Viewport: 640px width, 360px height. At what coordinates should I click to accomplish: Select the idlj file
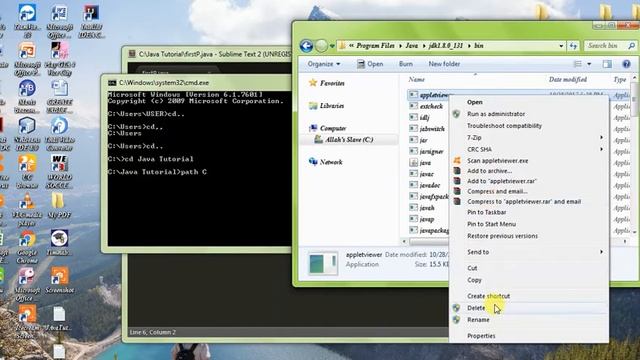pyautogui.click(x=420, y=118)
